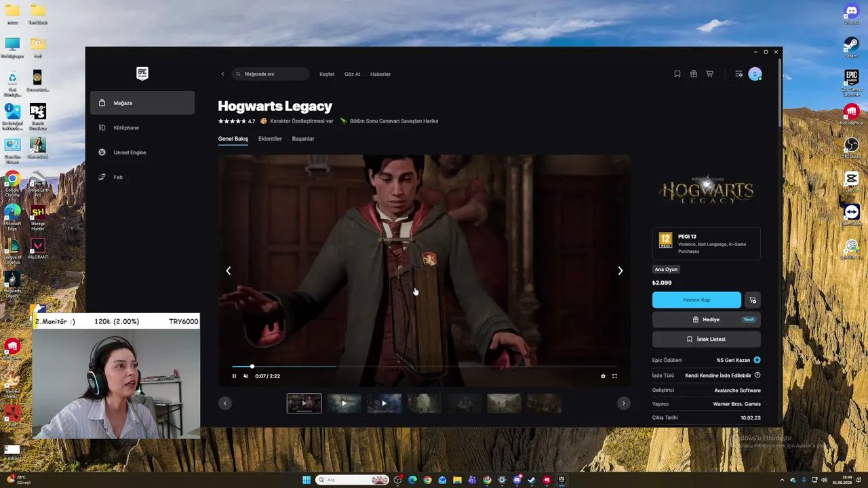Click the Hemen Kap buy button
This screenshot has width=868, height=488.
[x=696, y=300]
